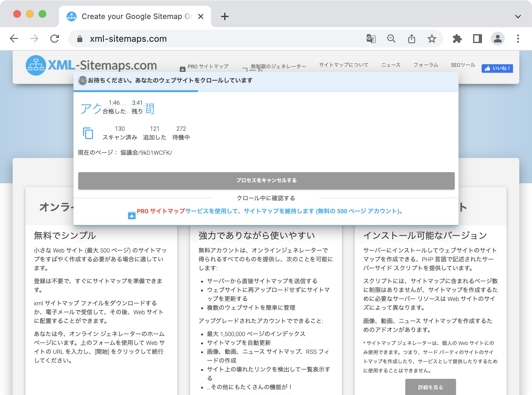Open the browser extensions puzzle icon
Image resolution: width=532 pixels, height=395 pixels.
[457, 39]
